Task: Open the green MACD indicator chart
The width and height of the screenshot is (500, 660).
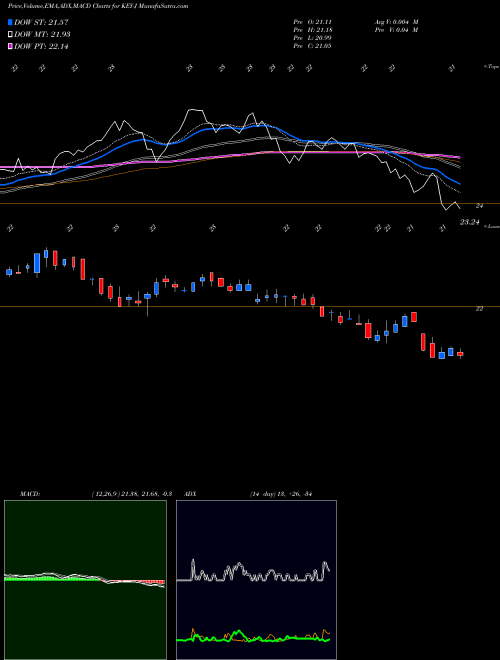Action: point(85,580)
